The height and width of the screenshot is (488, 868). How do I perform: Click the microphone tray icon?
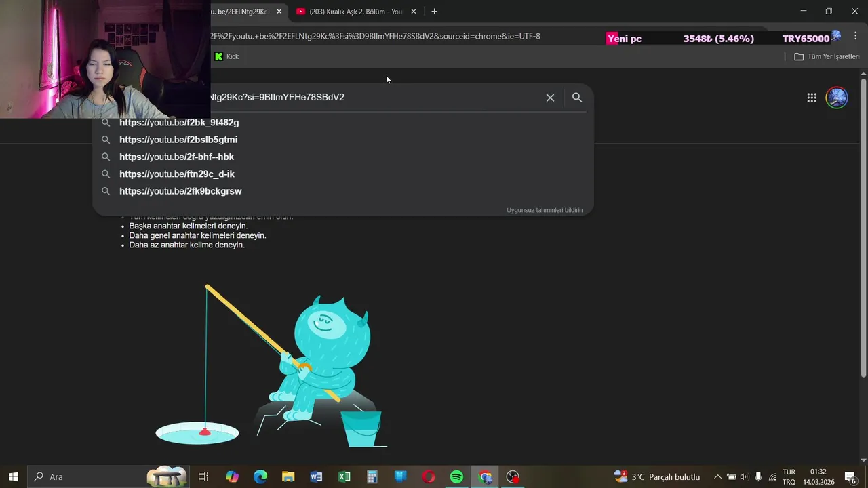click(x=758, y=476)
